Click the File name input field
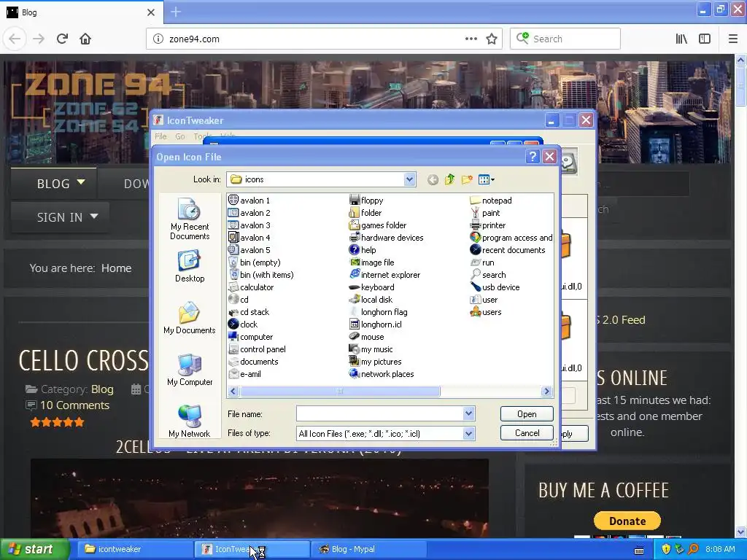The image size is (747, 560). coord(379,414)
